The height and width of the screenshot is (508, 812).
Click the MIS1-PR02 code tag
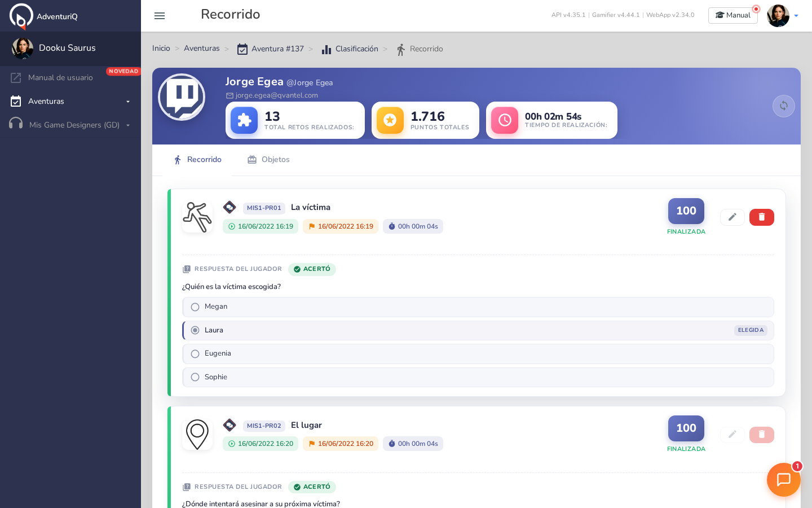click(x=264, y=426)
